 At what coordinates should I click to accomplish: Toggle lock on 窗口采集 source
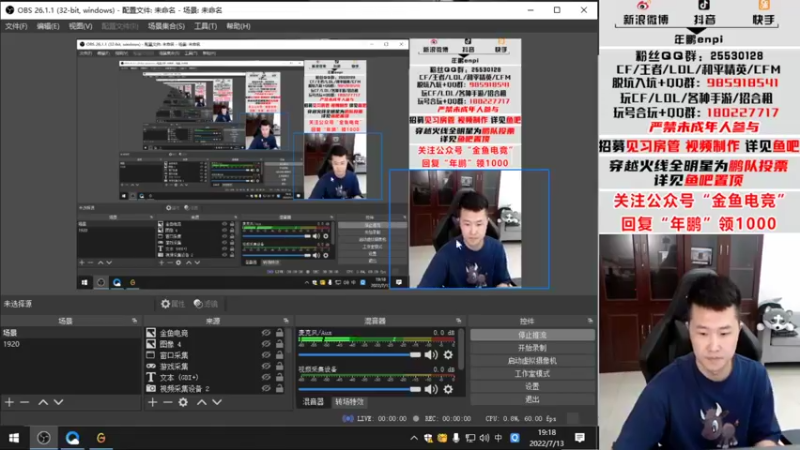coord(280,355)
